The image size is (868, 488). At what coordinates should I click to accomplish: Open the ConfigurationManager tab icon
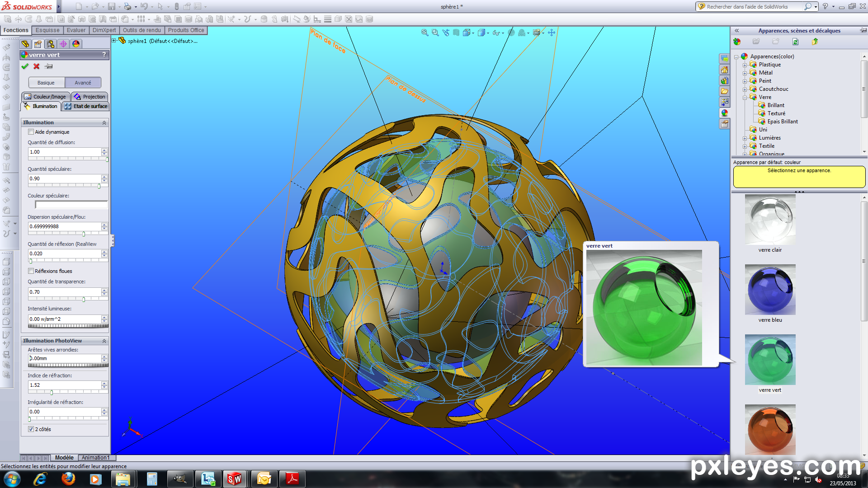[51, 44]
